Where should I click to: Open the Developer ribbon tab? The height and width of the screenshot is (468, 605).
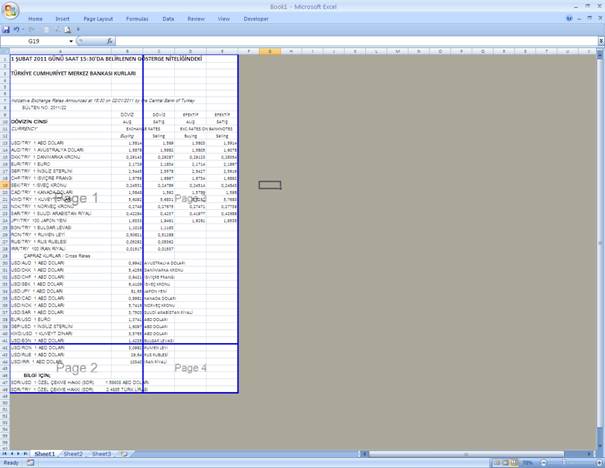click(x=256, y=19)
